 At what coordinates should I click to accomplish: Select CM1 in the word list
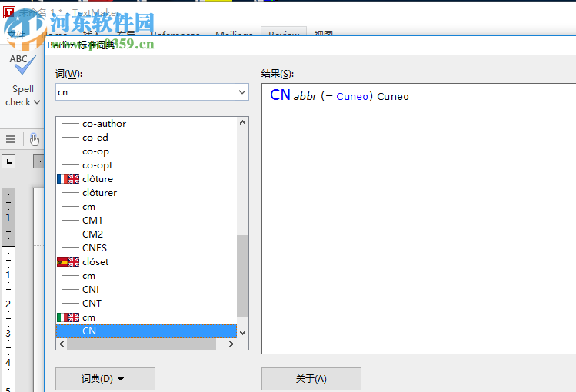pos(92,221)
